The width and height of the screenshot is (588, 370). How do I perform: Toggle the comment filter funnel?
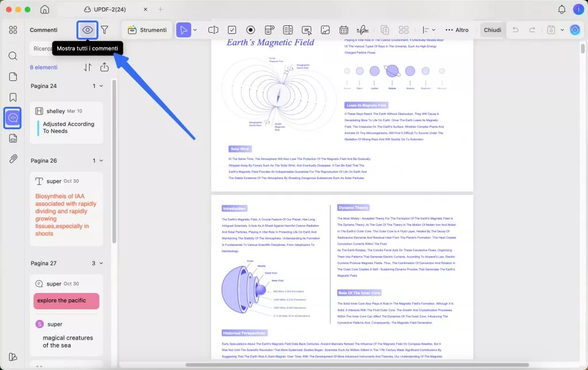pos(105,30)
